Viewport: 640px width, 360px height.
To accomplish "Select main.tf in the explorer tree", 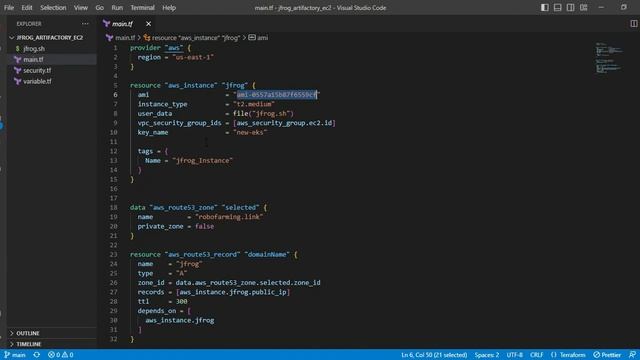I will click(x=33, y=60).
